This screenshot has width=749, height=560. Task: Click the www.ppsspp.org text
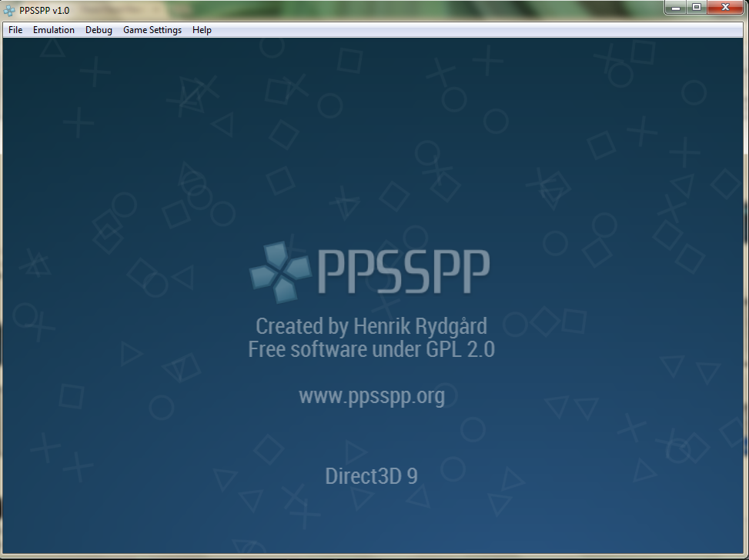pyautogui.click(x=372, y=396)
